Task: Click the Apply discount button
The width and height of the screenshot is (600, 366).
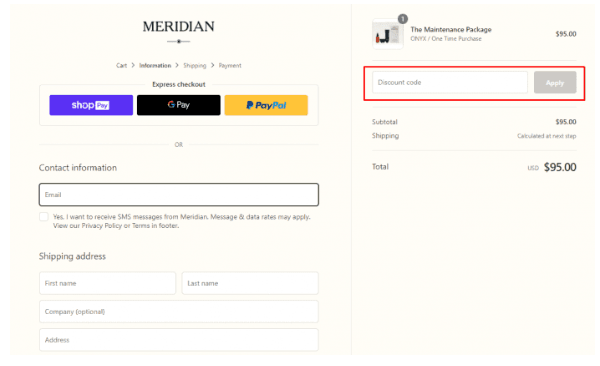Action: [x=555, y=82]
